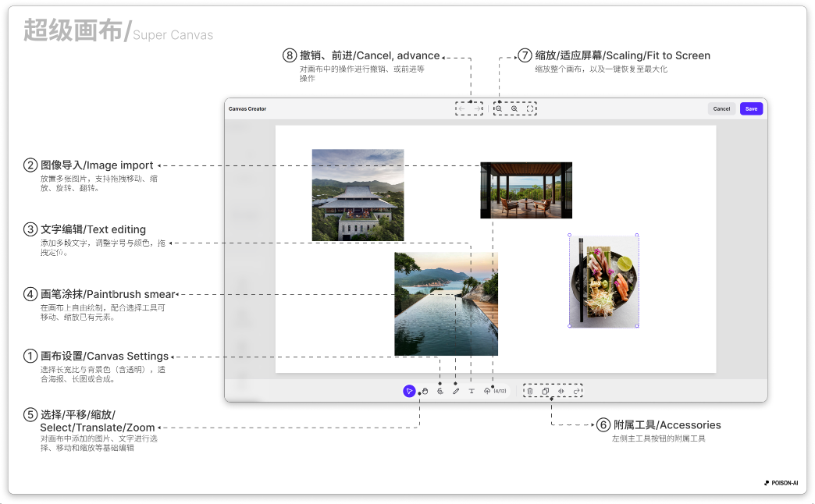
Task: Open the image upload tool (4/12)
Action: tap(486, 391)
